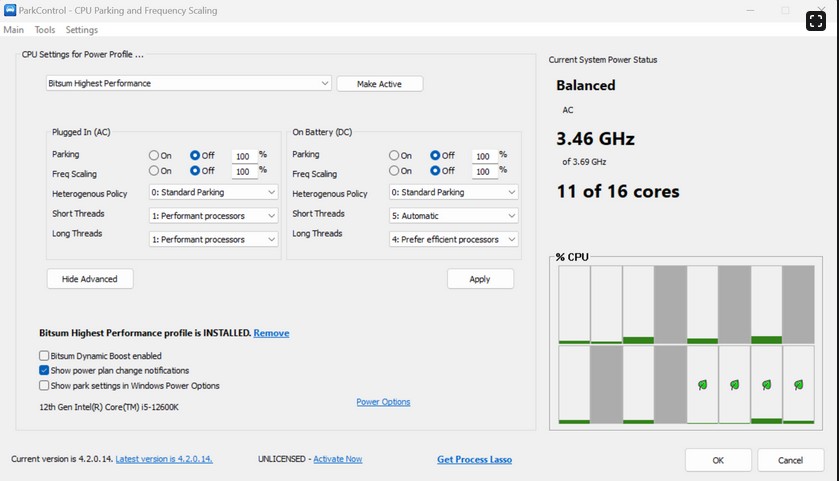Enable Bitsum Dynamic Boost checkbox
839x481 pixels.
[x=44, y=355]
